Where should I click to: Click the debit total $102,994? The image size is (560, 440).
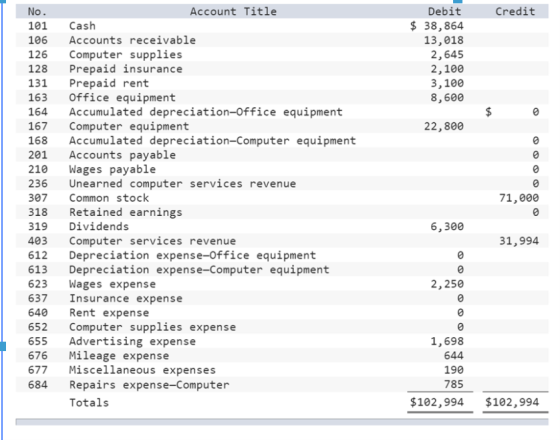[437, 402]
